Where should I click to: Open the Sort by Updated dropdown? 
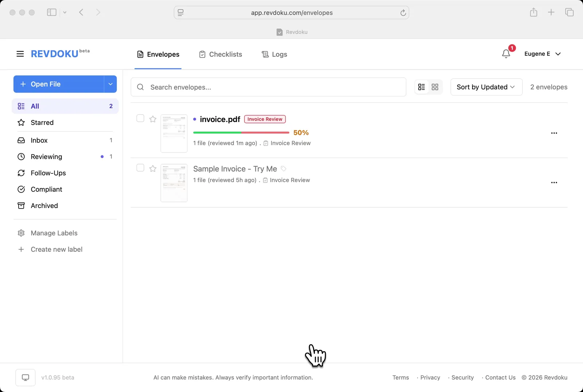[486, 87]
